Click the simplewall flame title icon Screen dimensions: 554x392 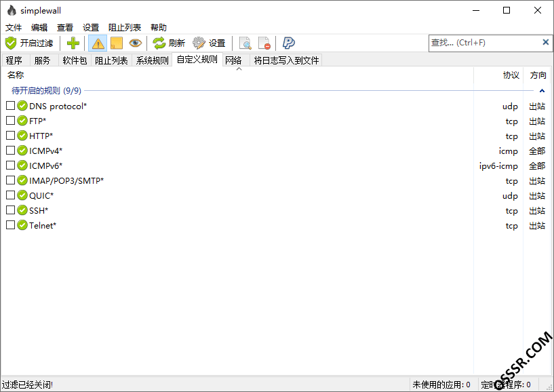pyautogui.click(x=12, y=11)
